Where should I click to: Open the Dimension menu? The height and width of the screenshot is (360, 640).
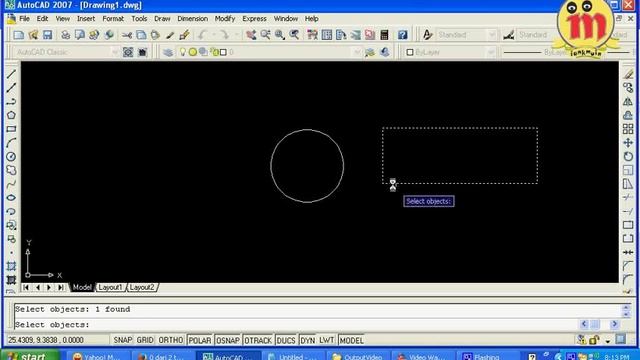click(x=192, y=19)
